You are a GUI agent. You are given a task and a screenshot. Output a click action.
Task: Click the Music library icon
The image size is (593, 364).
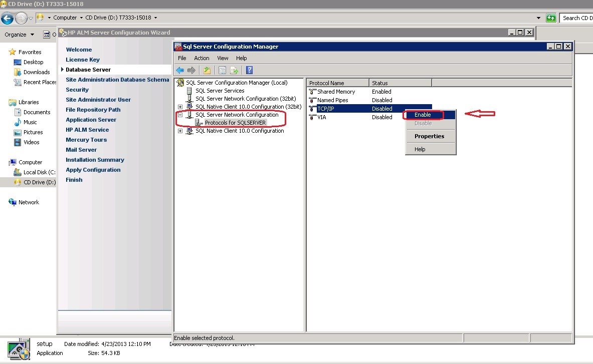point(18,122)
